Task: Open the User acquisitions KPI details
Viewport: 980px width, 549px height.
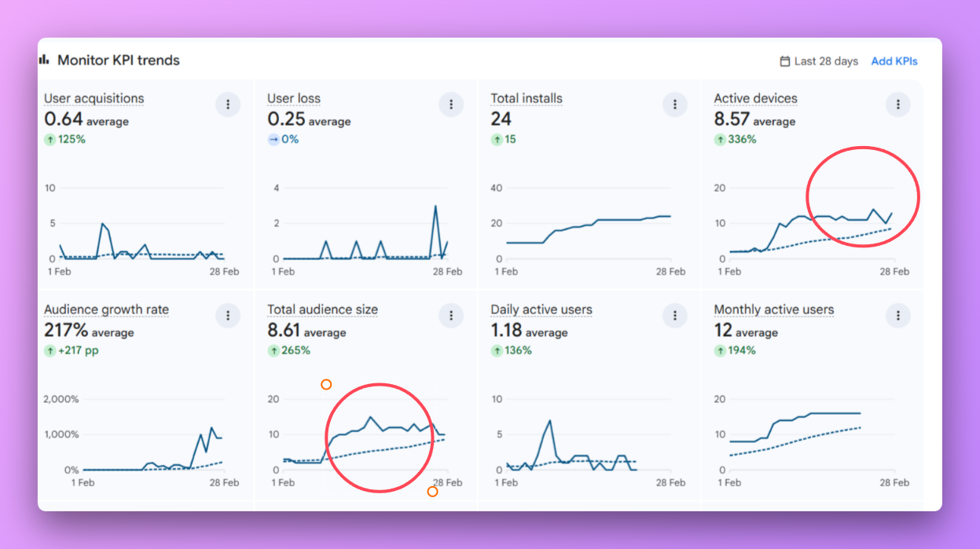Action: coord(93,98)
